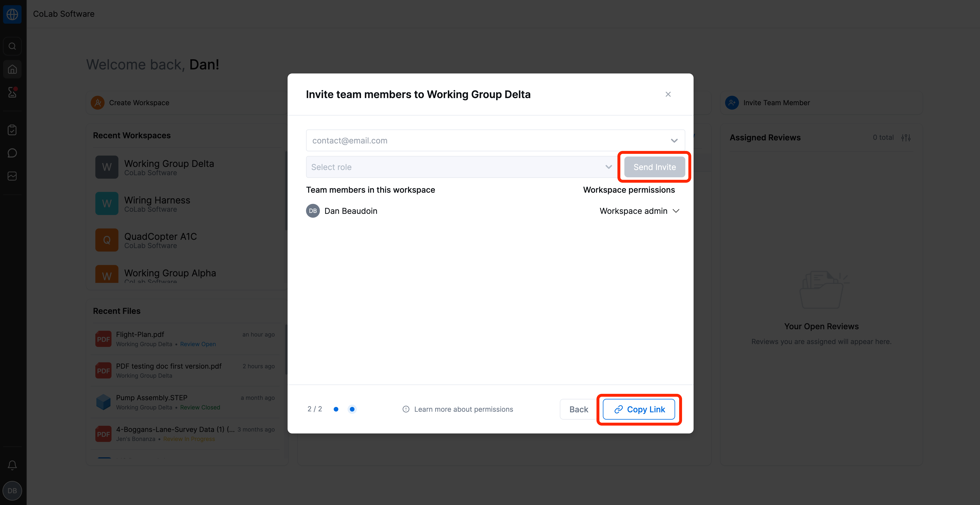
Task: Click the Wiring Harness teal W thumbnail
Action: tap(106, 204)
